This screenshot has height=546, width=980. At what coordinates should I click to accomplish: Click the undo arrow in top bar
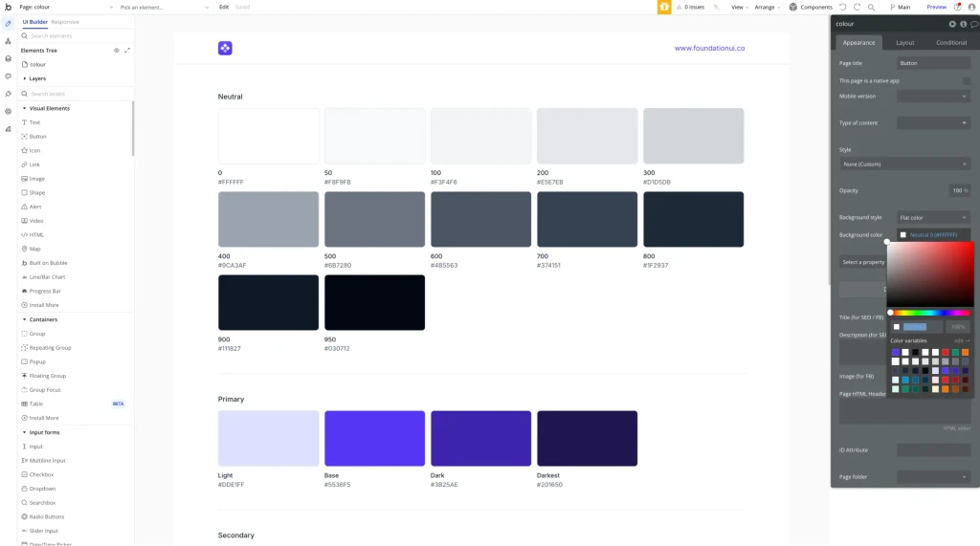(842, 7)
